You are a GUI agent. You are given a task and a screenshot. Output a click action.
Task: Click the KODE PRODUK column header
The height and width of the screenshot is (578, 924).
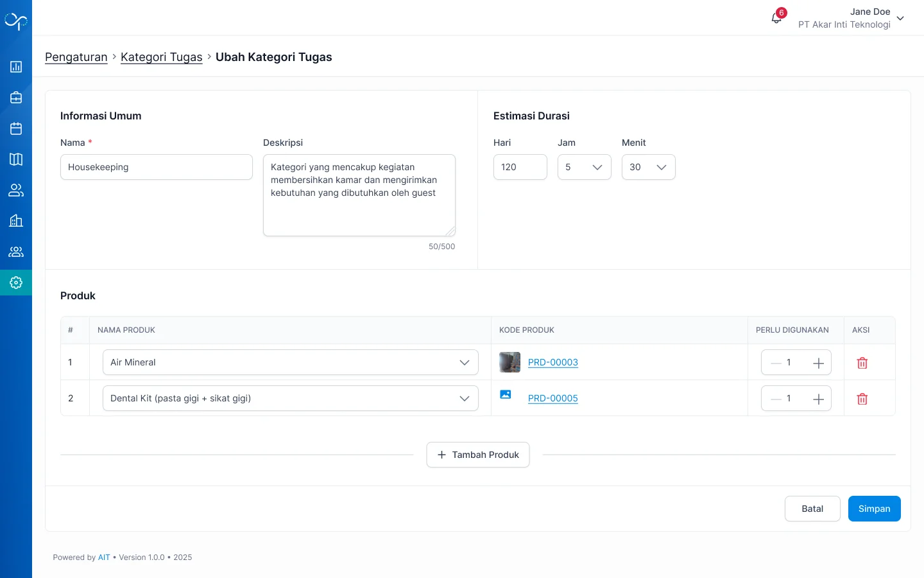point(527,330)
